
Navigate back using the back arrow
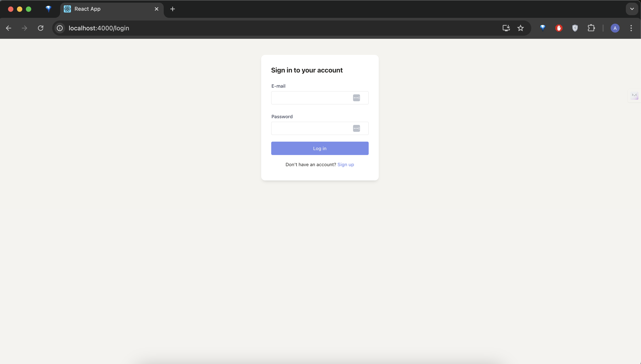[9, 28]
